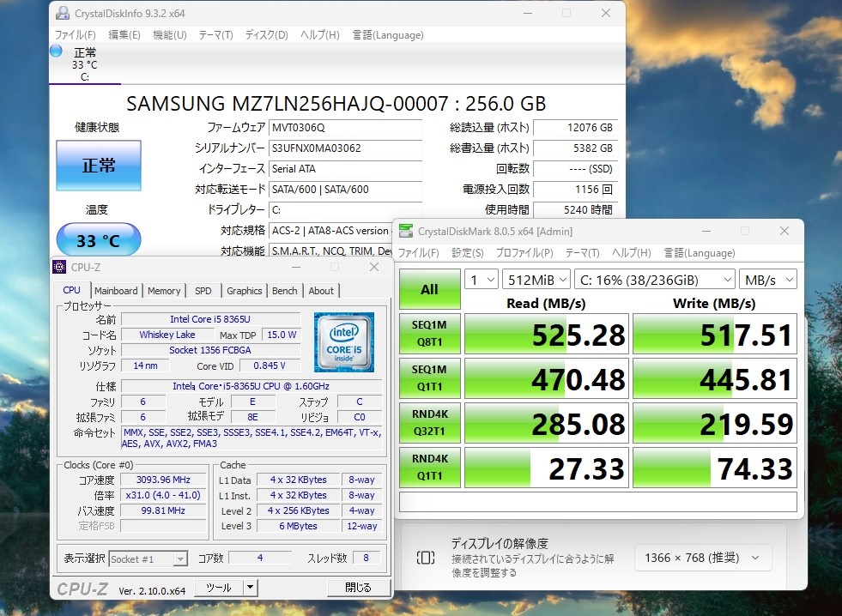
Task: Click the power-on hours value 5240 時間
Action: [575, 209]
